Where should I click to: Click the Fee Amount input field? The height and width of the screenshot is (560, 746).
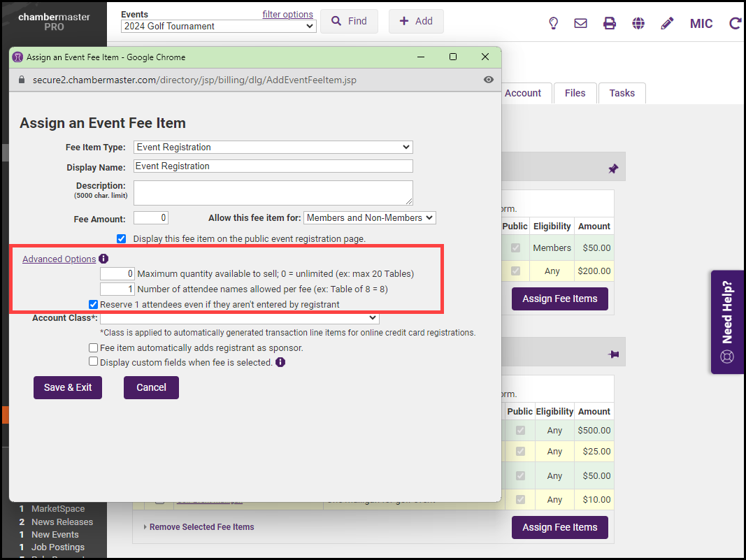tap(150, 217)
